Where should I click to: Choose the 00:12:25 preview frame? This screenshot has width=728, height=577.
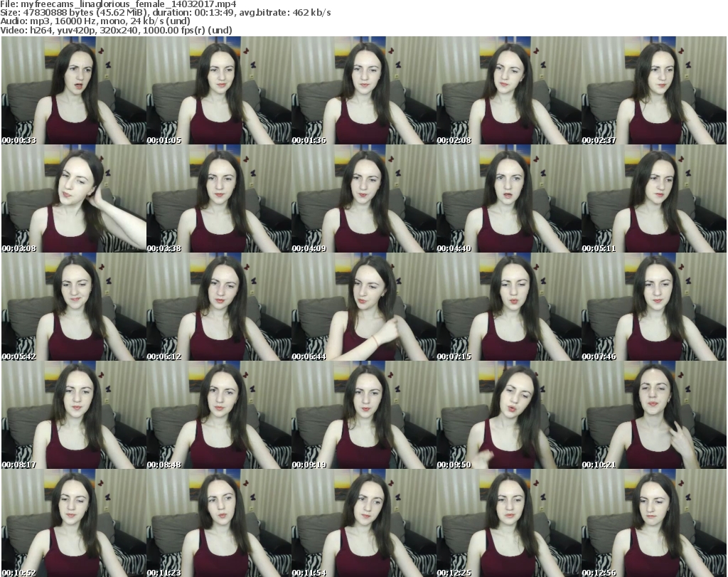point(508,523)
